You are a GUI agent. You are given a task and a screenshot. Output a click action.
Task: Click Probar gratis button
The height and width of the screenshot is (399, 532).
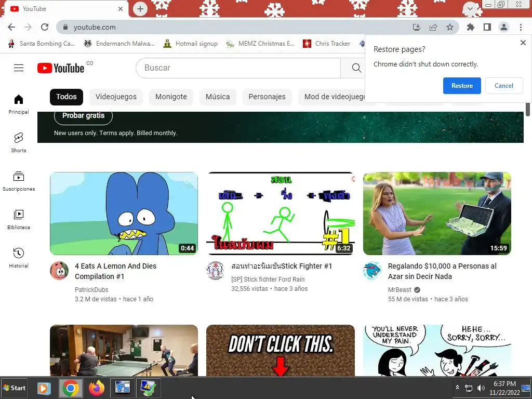pyautogui.click(x=83, y=116)
